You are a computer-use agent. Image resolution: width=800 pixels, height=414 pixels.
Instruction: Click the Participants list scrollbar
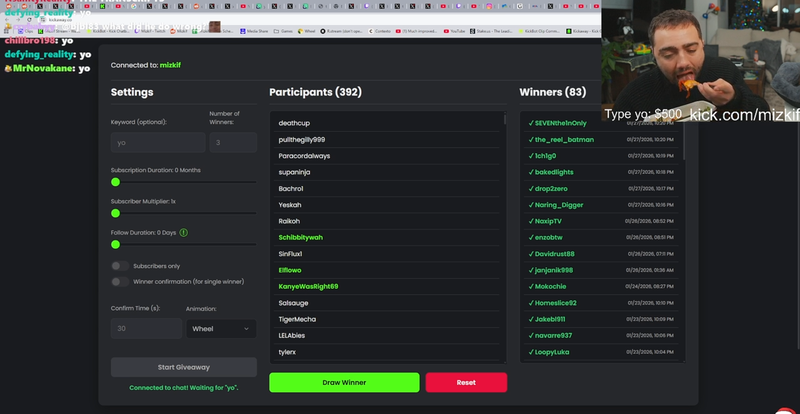point(505,119)
